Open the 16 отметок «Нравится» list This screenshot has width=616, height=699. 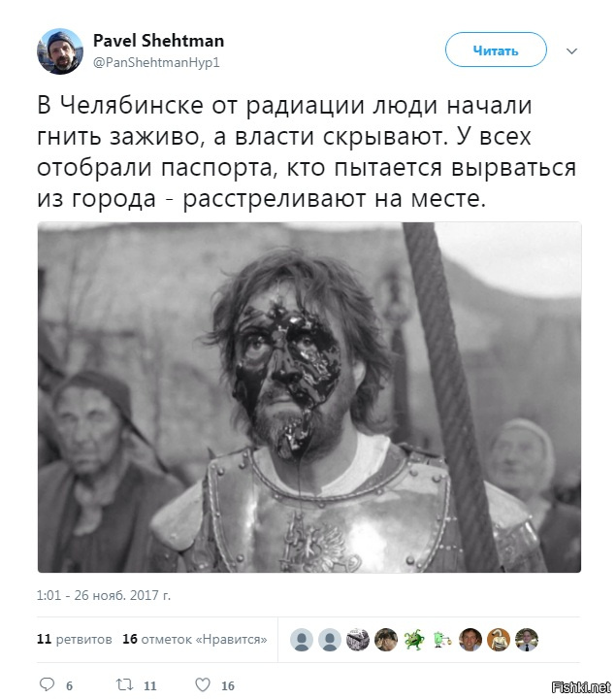195,639
